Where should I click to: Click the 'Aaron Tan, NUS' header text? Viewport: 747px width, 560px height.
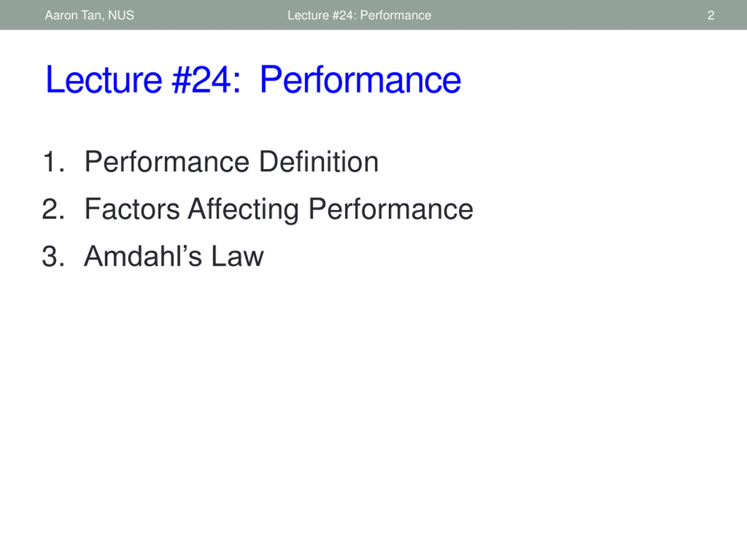(x=90, y=15)
